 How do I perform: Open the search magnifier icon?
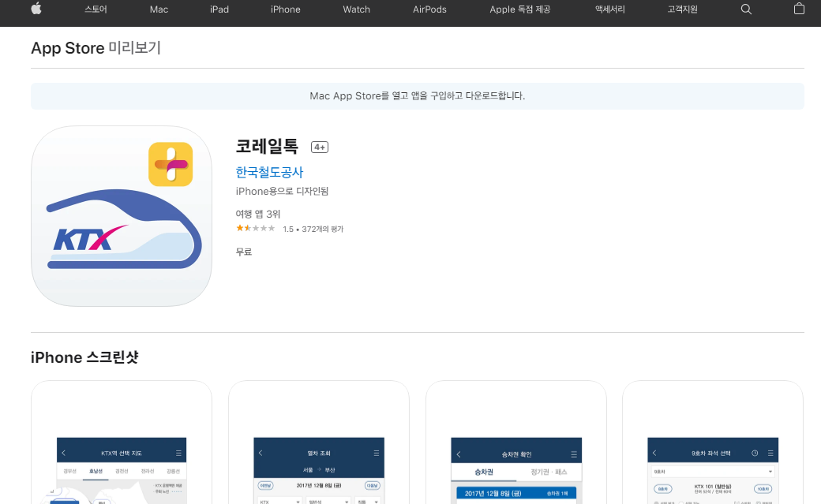[746, 9]
